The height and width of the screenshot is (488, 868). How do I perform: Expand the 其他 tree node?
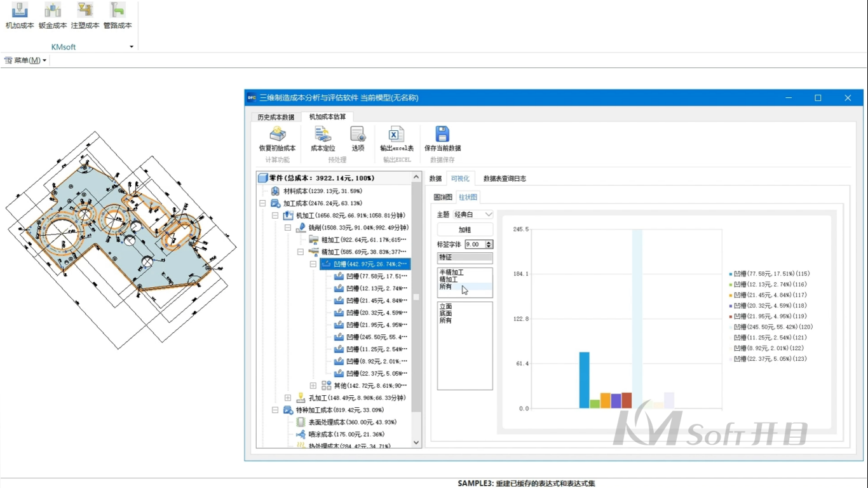tap(313, 386)
